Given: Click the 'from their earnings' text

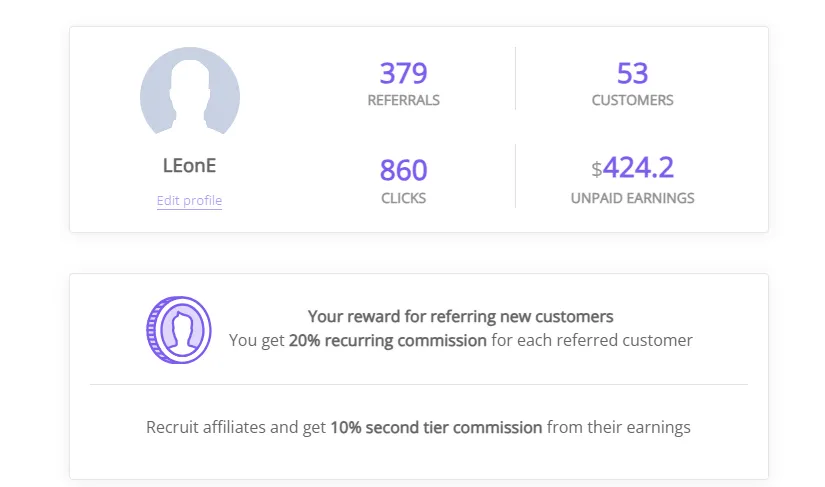Looking at the screenshot, I should [619, 428].
